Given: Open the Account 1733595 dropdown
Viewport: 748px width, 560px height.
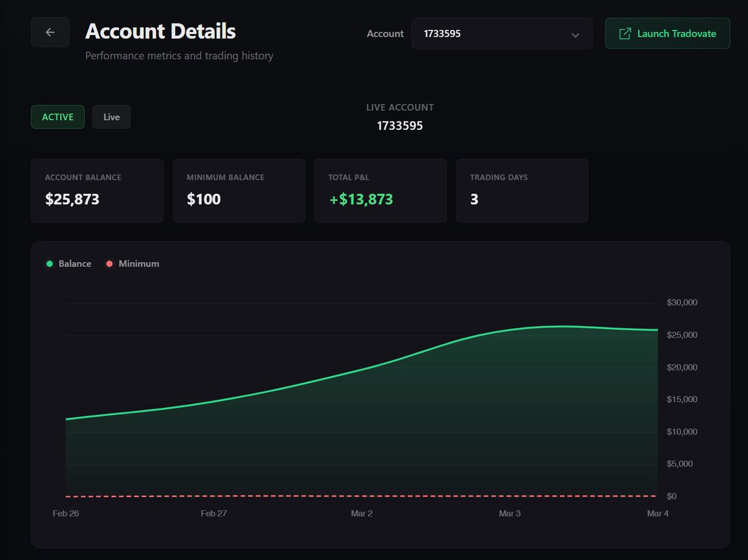Looking at the screenshot, I should tap(502, 34).
